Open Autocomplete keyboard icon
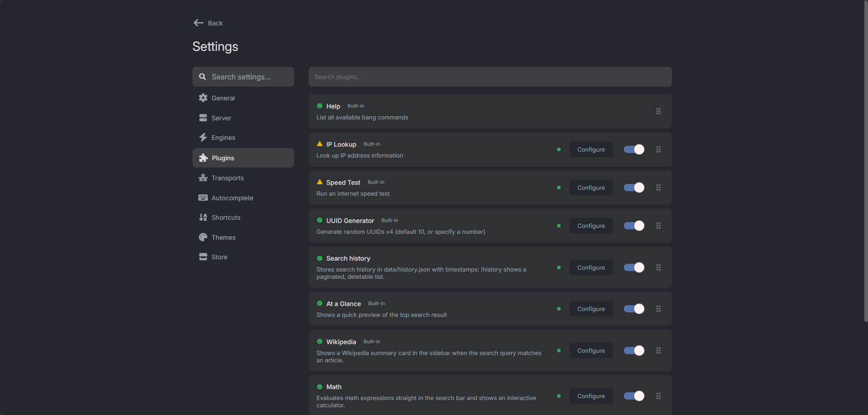 [x=203, y=198]
